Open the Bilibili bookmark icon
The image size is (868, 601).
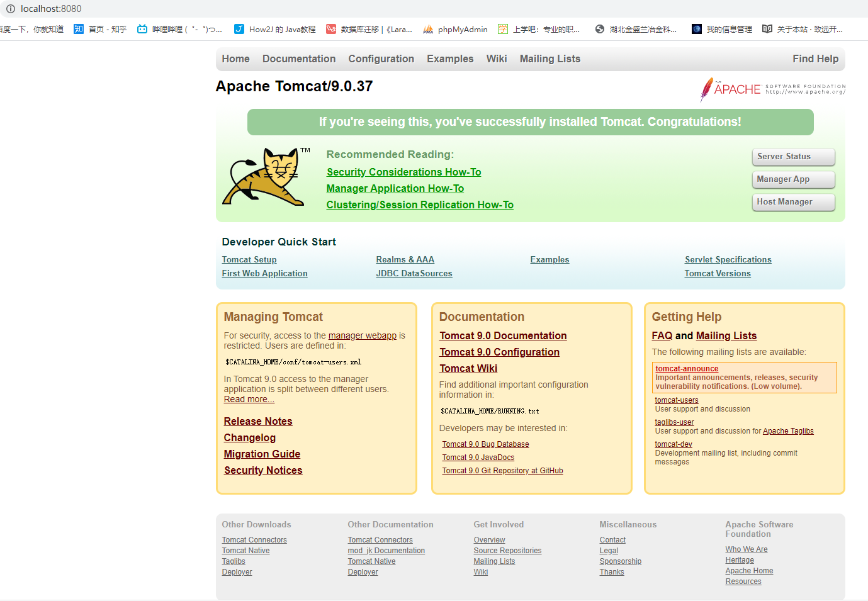(142, 29)
